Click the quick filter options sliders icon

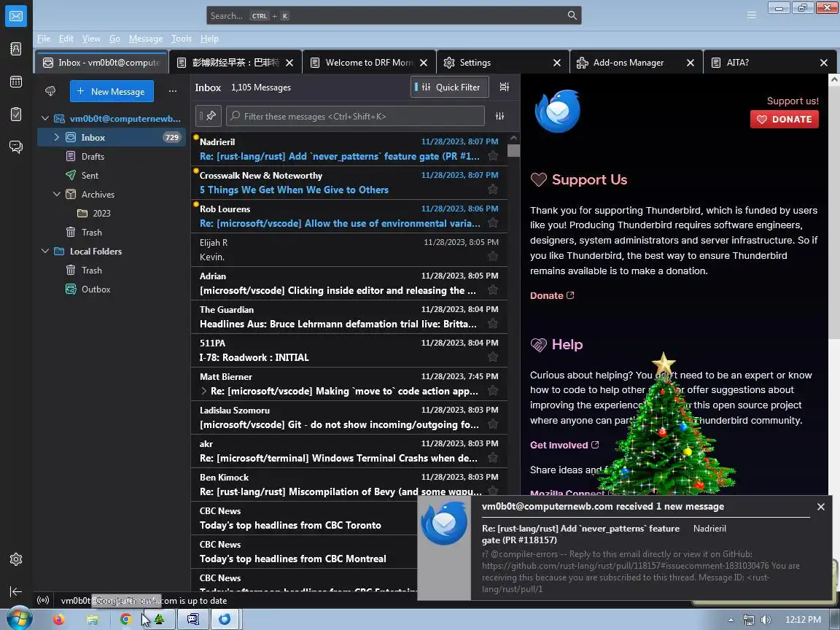(x=499, y=116)
